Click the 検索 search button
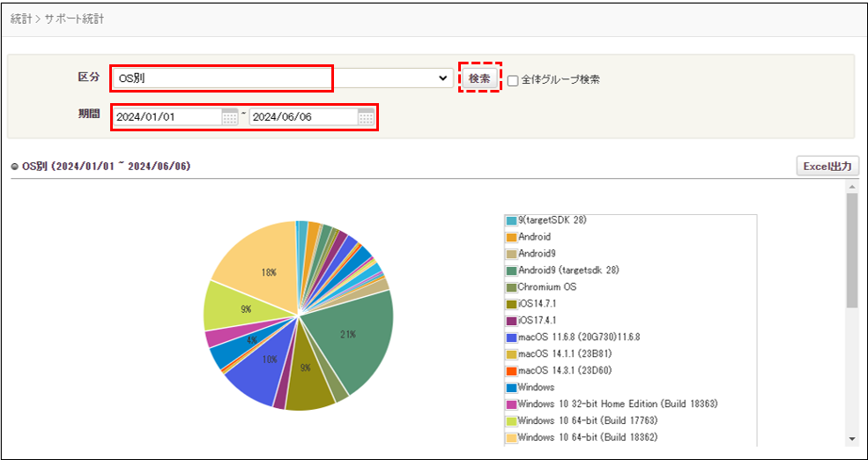This screenshot has width=868, height=460. (x=479, y=78)
